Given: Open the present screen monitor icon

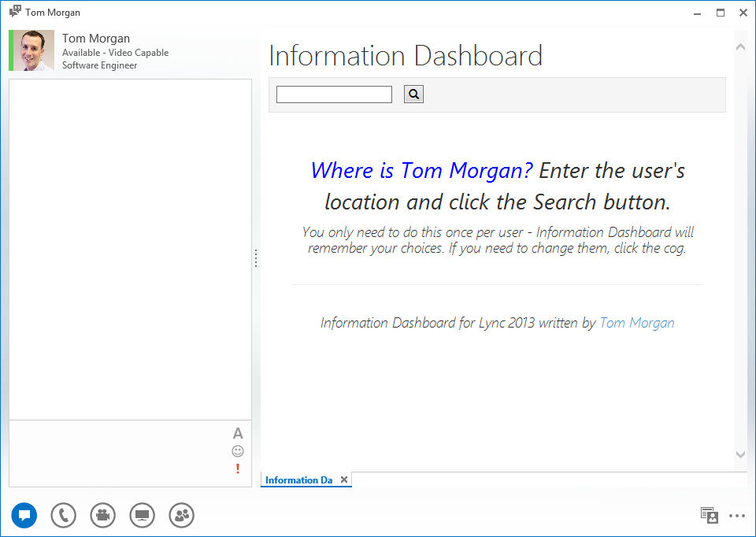Looking at the screenshot, I should 143,515.
